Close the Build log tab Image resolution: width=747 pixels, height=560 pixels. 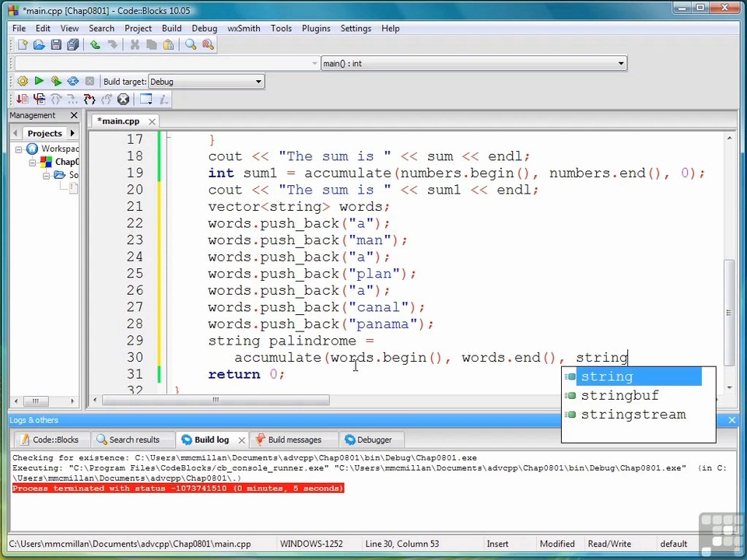click(241, 440)
